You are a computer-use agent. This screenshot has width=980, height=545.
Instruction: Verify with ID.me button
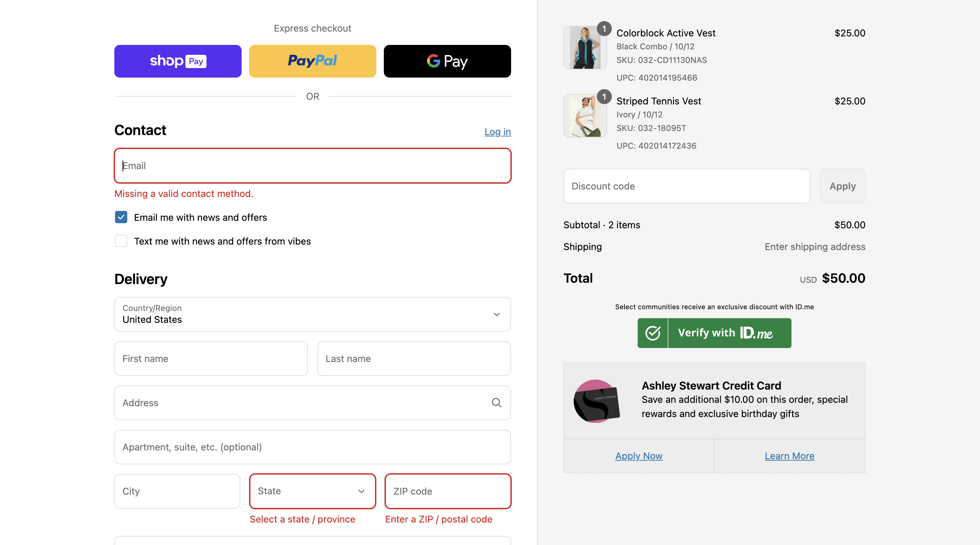(714, 333)
